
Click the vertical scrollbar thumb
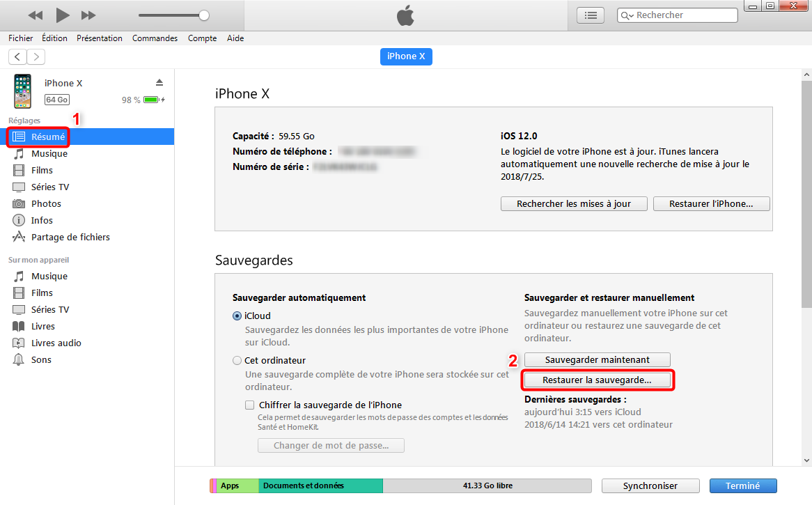pyautogui.click(x=806, y=194)
